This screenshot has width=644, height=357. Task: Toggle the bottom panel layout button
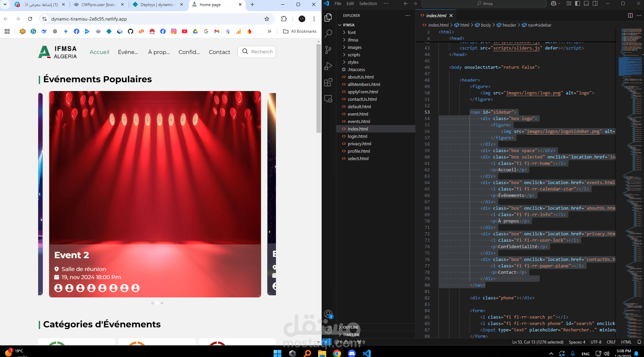pos(586,4)
